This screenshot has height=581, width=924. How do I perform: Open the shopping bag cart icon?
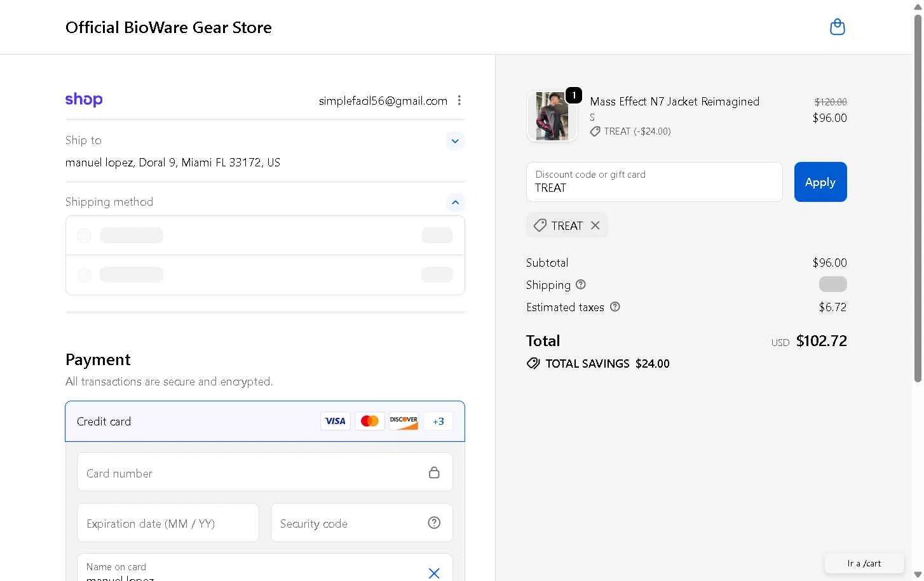coord(838,27)
